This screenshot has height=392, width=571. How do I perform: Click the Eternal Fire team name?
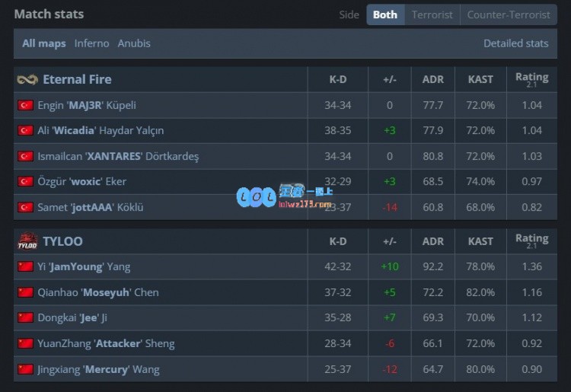(x=77, y=80)
